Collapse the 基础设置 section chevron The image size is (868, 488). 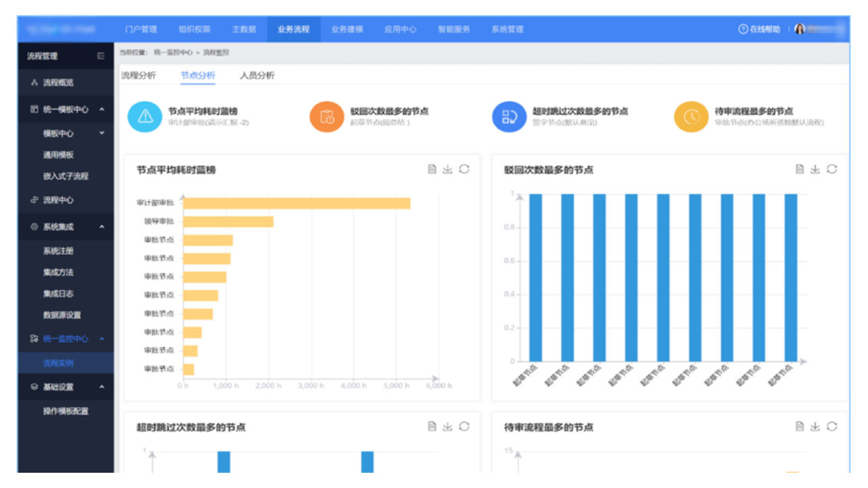pos(102,387)
